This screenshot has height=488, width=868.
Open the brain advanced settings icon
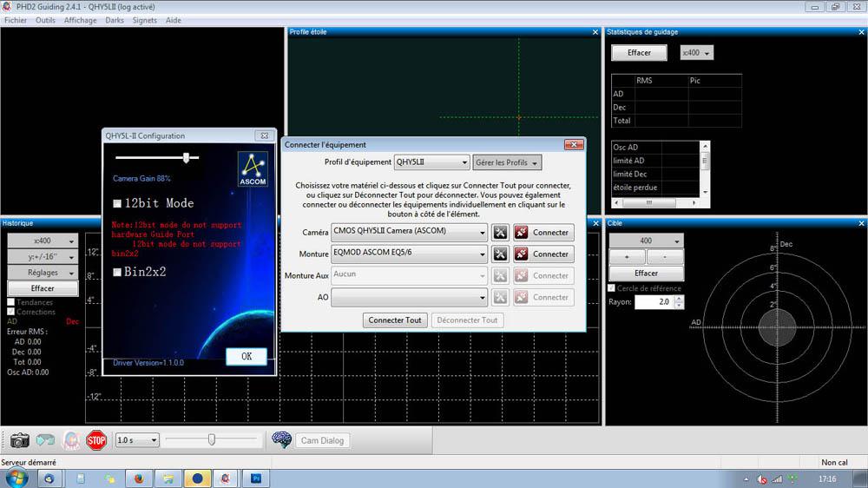pos(281,440)
